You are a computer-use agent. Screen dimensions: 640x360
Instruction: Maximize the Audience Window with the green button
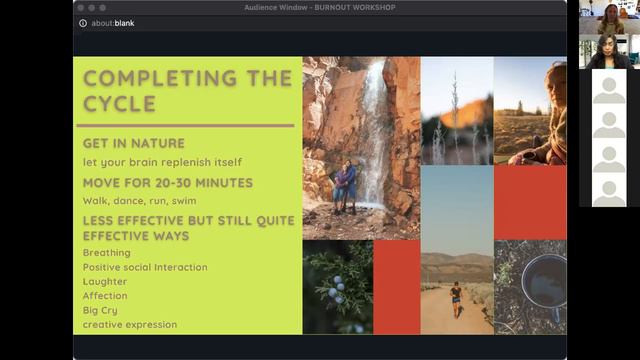(102, 8)
